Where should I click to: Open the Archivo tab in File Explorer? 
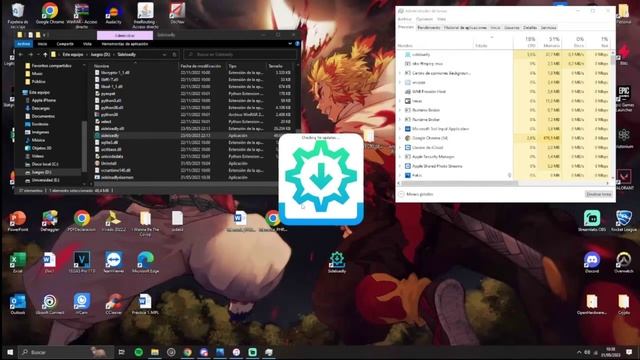pyautogui.click(x=24, y=44)
